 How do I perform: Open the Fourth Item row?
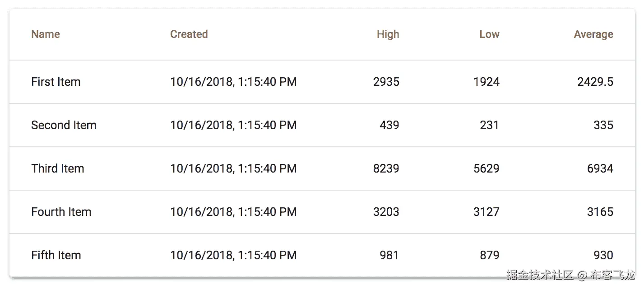point(61,212)
